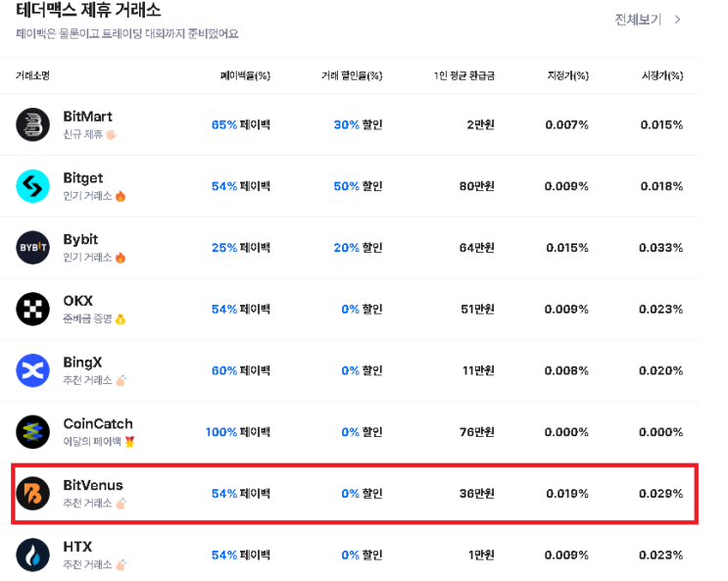Click the chevron arrow beside 전체보기
The height and width of the screenshot is (581, 728).
tap(678, 20)
